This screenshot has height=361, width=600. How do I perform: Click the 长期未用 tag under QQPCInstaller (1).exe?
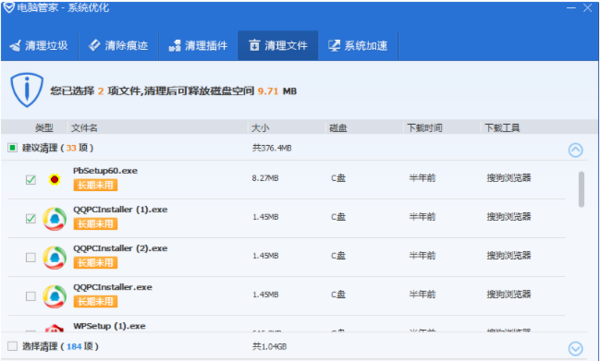95,224
